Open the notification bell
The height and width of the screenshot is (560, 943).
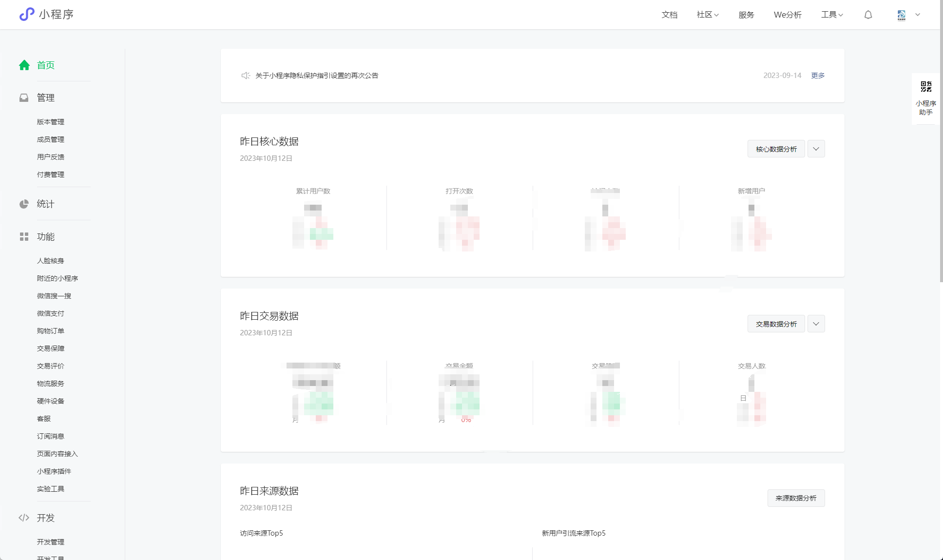868,15
